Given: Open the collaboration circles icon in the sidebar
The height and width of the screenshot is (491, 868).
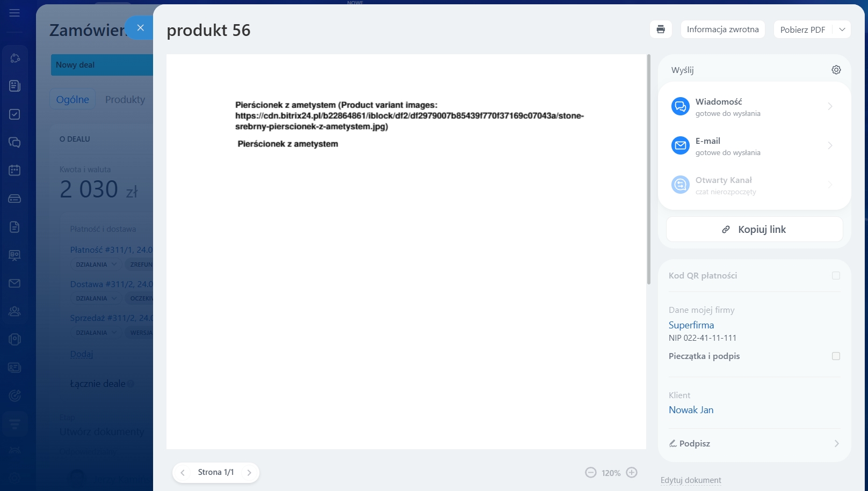Looking at the screenshot, I should tap(15, 58).
